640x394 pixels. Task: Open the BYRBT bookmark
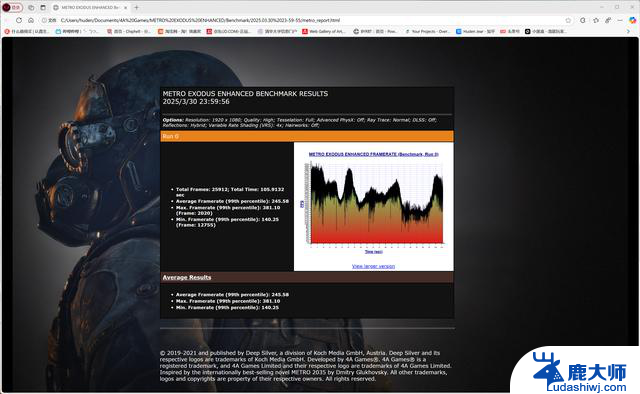point(376,31)
